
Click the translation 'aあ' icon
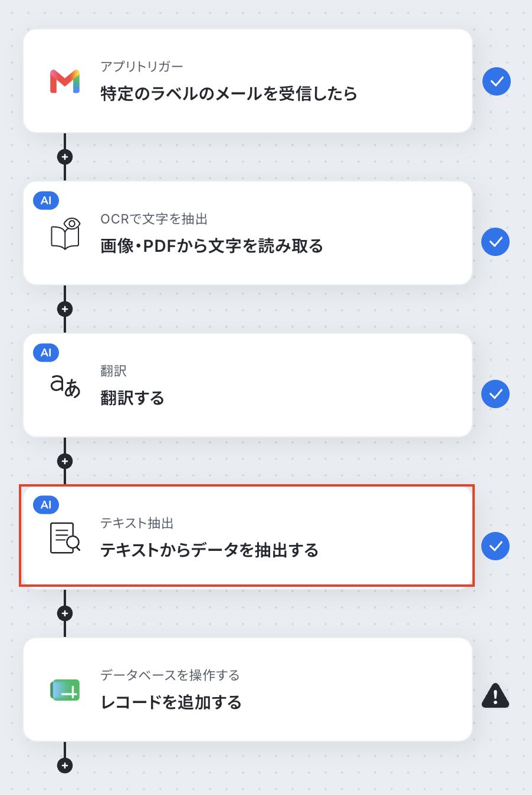click(x=65, y=386)
